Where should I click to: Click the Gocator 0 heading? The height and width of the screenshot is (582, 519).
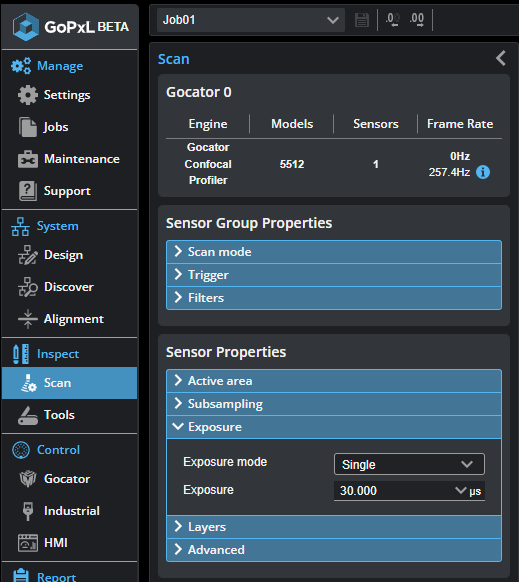(x=199, y=92)
